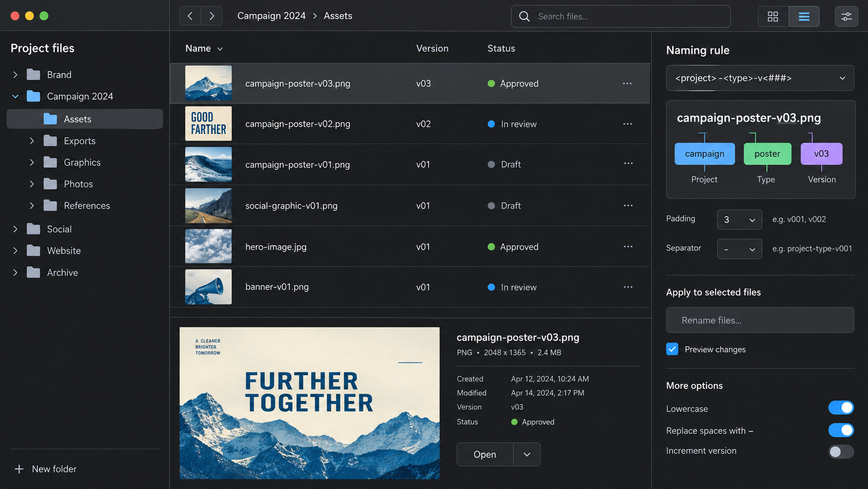Open the filter settings sliders icon
Screen dimensions: 868x489
846,17
